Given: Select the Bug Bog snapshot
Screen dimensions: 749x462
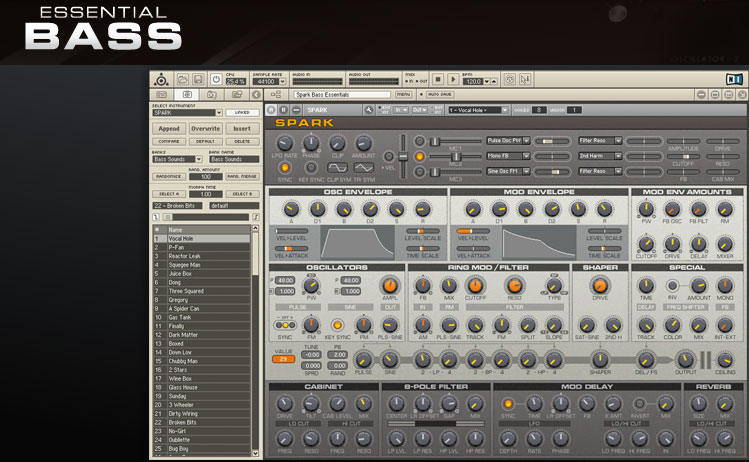Looking at the screenshot, I should (202, 449).
